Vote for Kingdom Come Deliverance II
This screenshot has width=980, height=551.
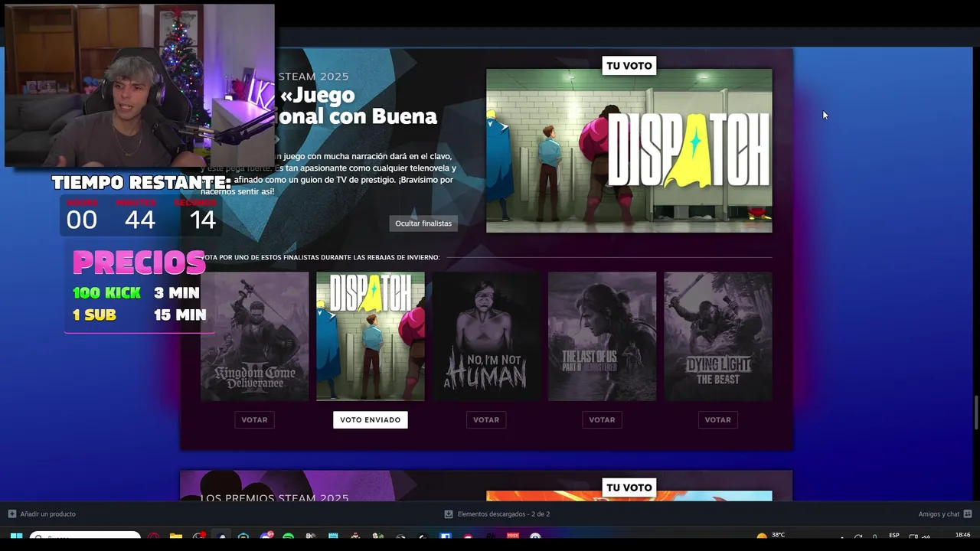(x=254, y=419)
